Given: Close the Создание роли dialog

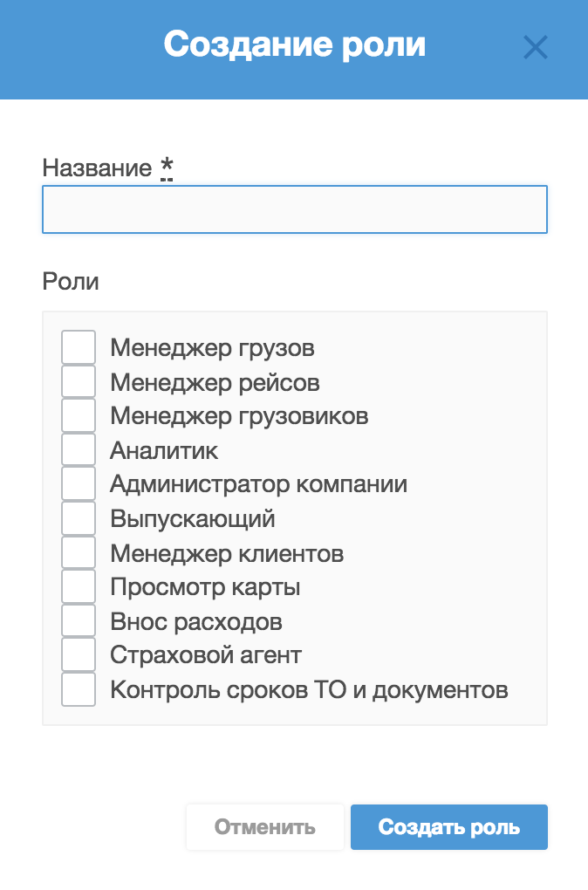Looking at the screenshot, I should coord(535,47).
